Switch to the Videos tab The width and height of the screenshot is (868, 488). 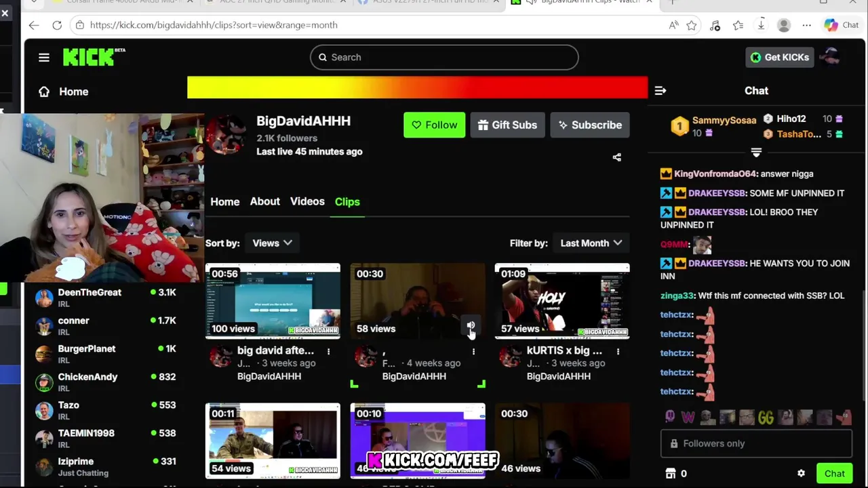point(307,201)
